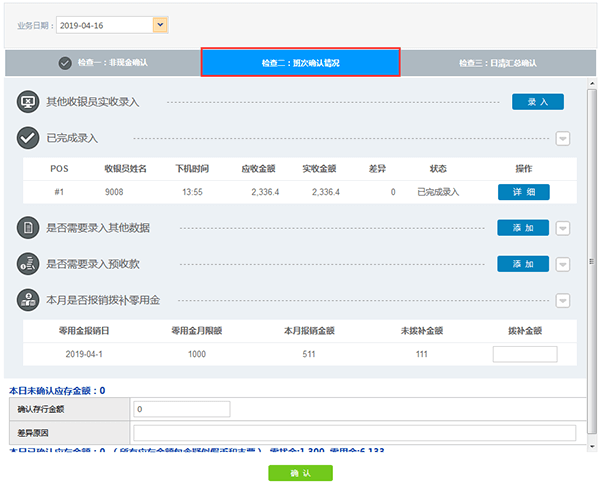Open 详细 for POS #1 row
The height and width of the screenshot is (485, 600).
pyautogui.click(x=523, y=192)
